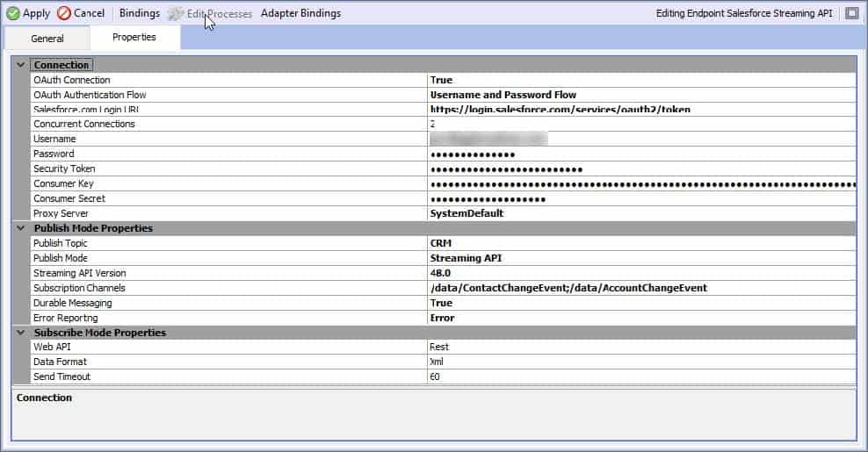Click the Cancel label in the toolbar
Image resolution: width=868 pixels, height=452 pixels.
[x=89, y=13]
